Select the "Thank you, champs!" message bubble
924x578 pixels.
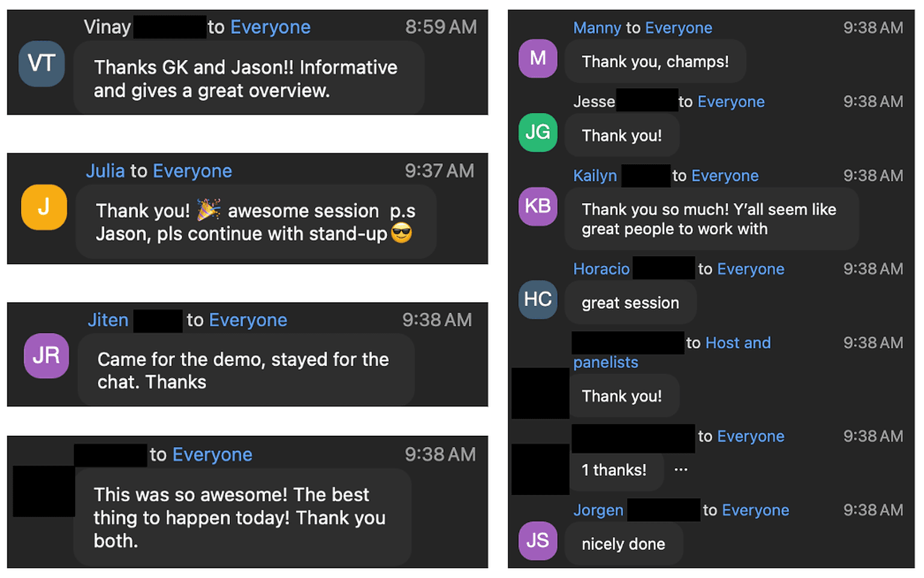tap(655, 61)
